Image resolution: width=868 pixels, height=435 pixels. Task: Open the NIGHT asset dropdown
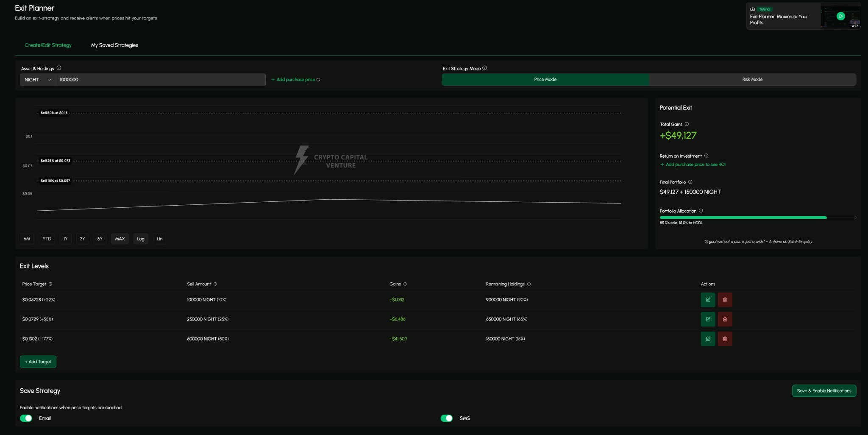coord(37,80)
